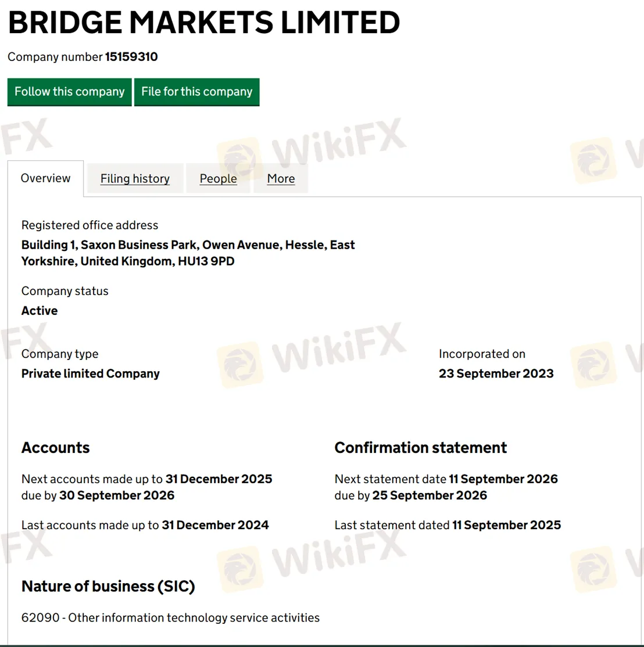Click the Confirmation statement heading
644x647 pixels.
[420, 448]
